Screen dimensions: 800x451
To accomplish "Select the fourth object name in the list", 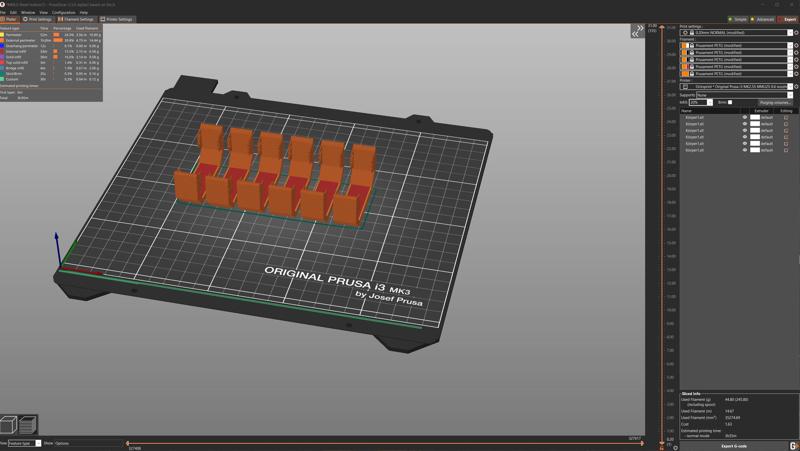I will point(695,137).
